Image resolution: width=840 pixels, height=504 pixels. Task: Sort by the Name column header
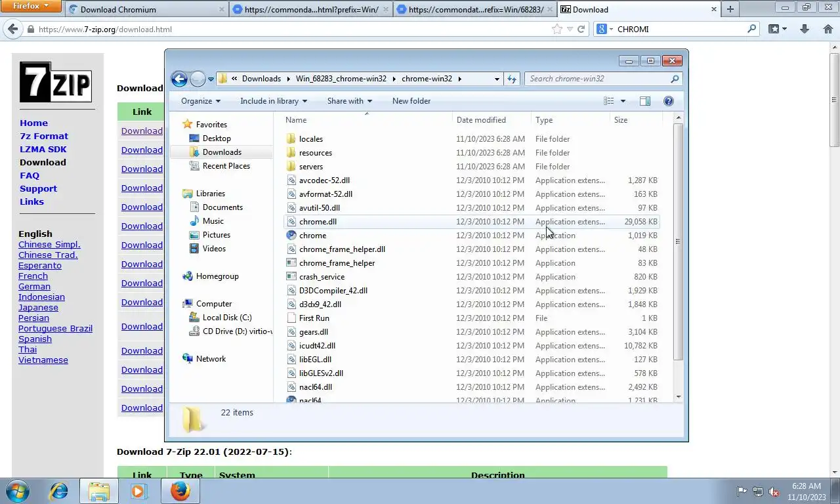pyautogui.click(x=367, y=120)
